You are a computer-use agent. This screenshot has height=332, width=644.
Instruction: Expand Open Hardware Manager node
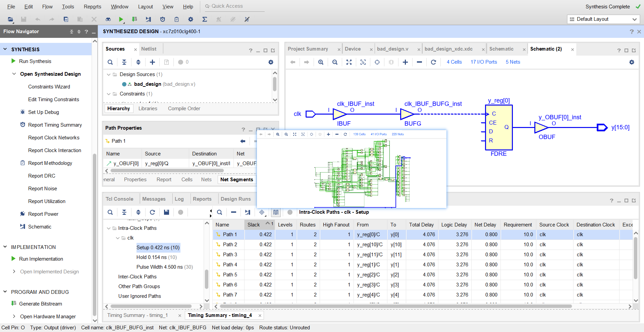14,316
